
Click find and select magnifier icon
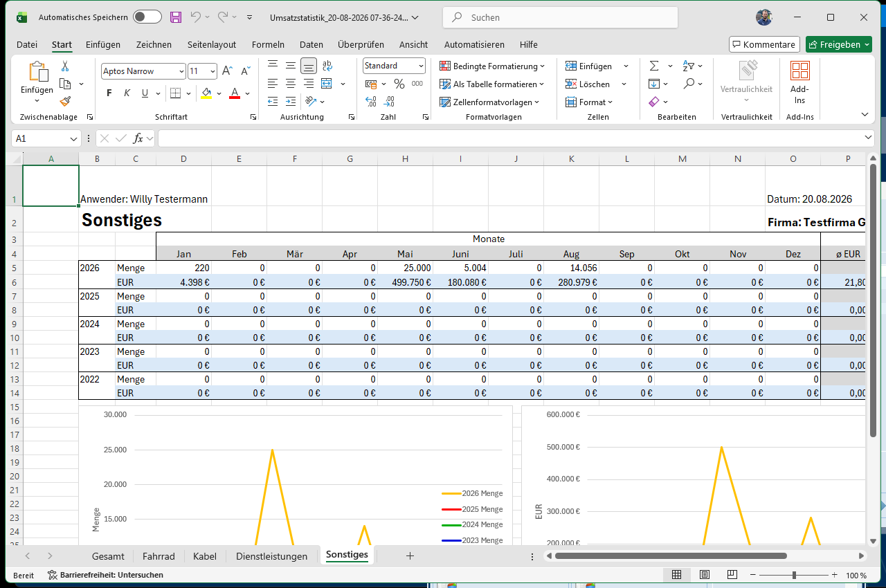pos(689,84)
